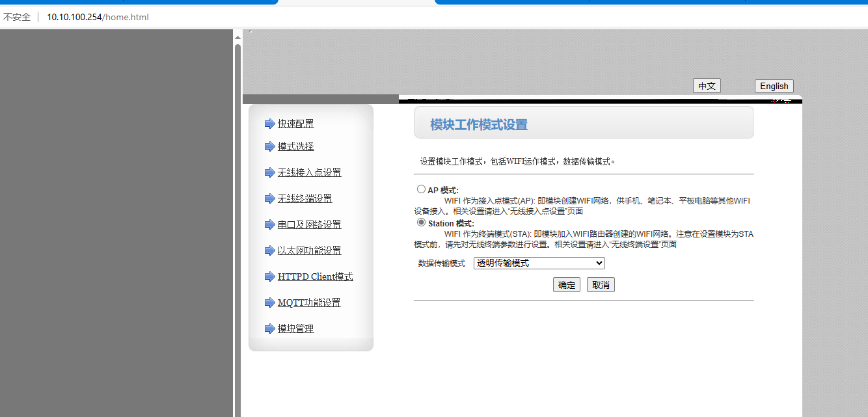Click the arrow icon beside HTTPD Client模式
The image size is (868, 417).
pos(269,276)
